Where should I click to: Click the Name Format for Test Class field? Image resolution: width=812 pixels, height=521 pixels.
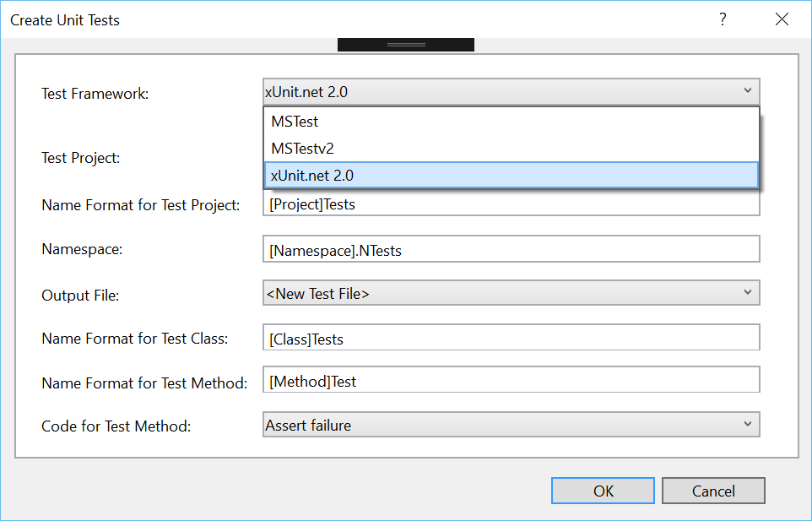click(511, 338)
